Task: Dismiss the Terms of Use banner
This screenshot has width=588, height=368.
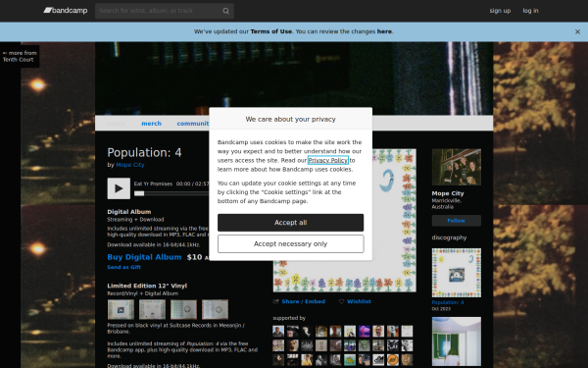Action: click(577, 32)
